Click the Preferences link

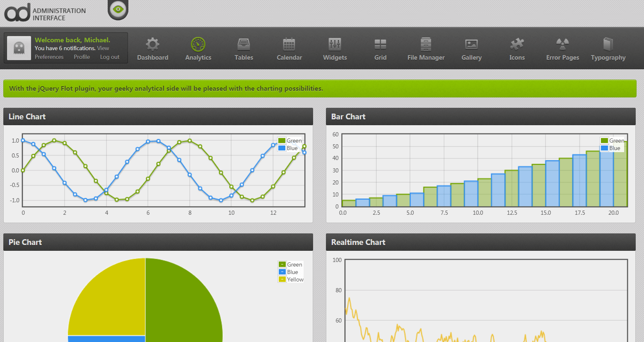click(x=49, y=57)
